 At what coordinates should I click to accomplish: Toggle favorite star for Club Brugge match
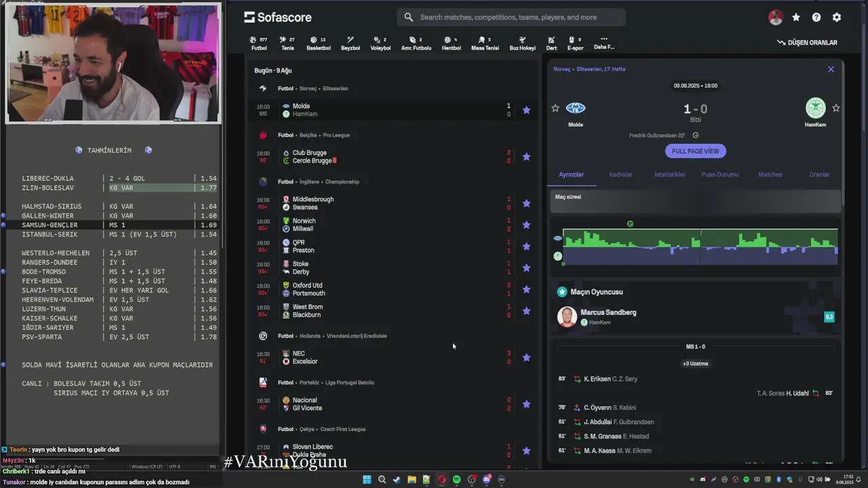pyautogui.click(x=526, y=157)
